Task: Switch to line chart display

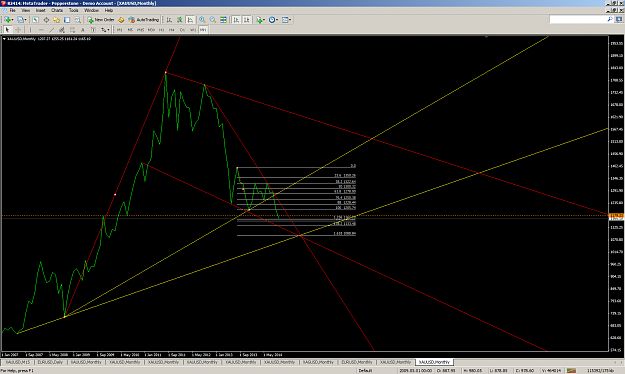Action: tap(191, 20)
